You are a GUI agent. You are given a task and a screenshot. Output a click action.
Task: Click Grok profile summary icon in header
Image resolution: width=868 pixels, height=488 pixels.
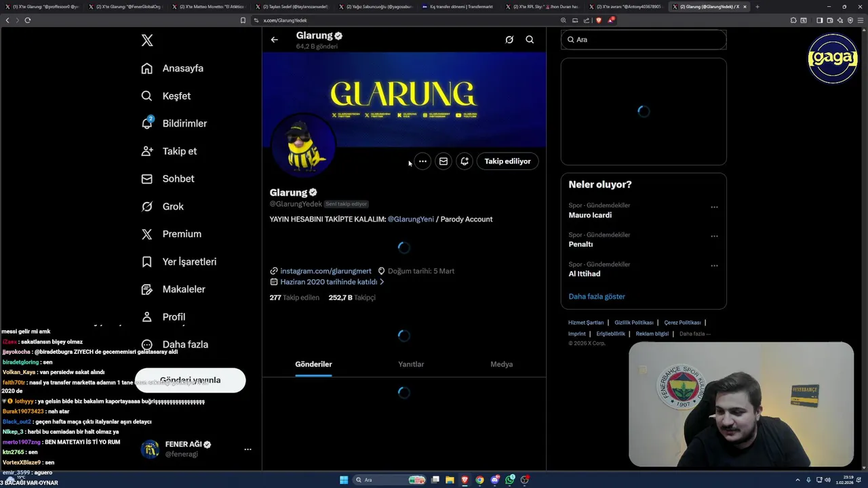coord(509,40)
